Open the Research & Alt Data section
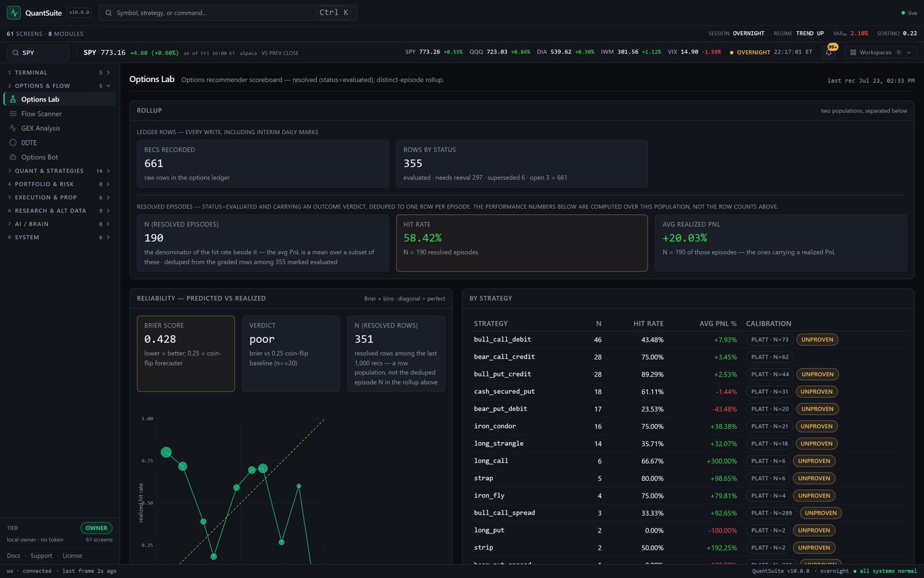The image size is (924, 578). click(59, 211)
